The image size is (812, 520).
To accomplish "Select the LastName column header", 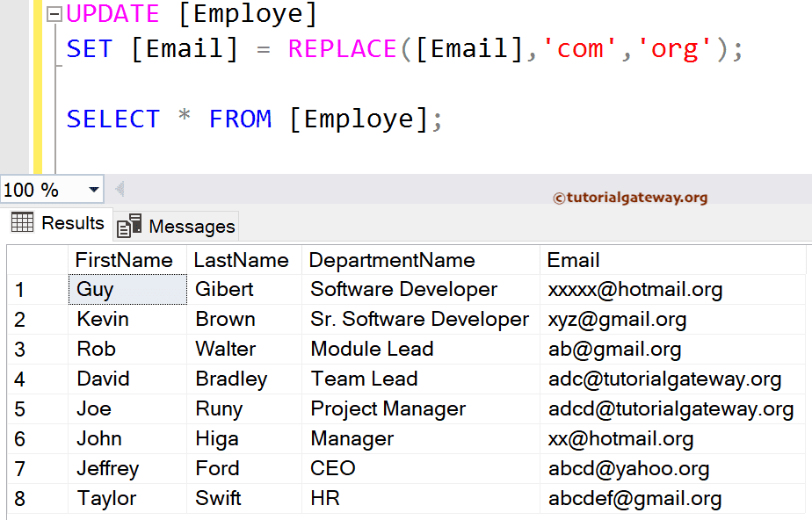I will click(x=242, y=260).
